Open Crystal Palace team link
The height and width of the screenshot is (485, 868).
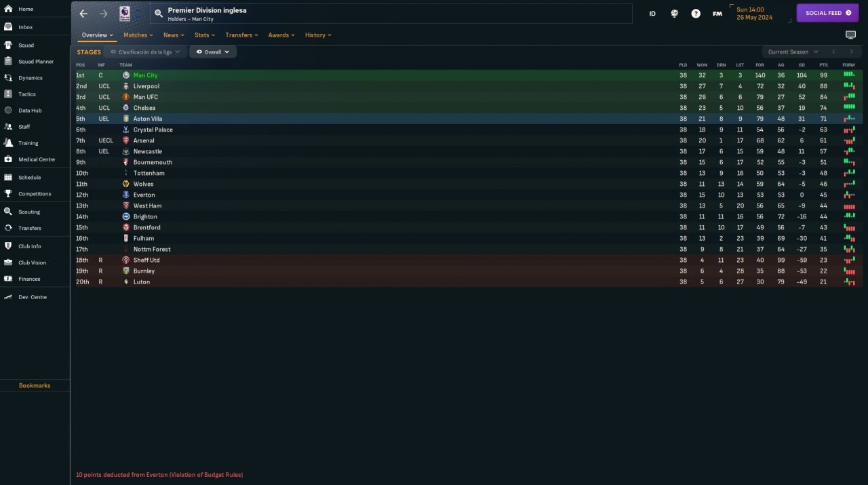153,130
